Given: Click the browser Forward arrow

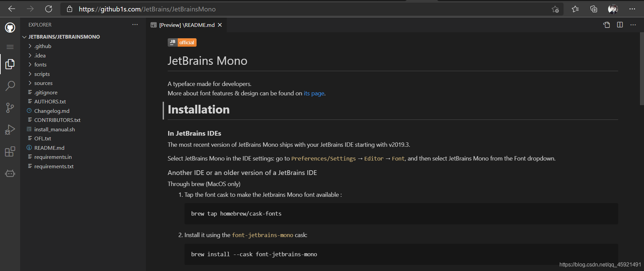Looking at the screenshot, I should click(30, 9).
